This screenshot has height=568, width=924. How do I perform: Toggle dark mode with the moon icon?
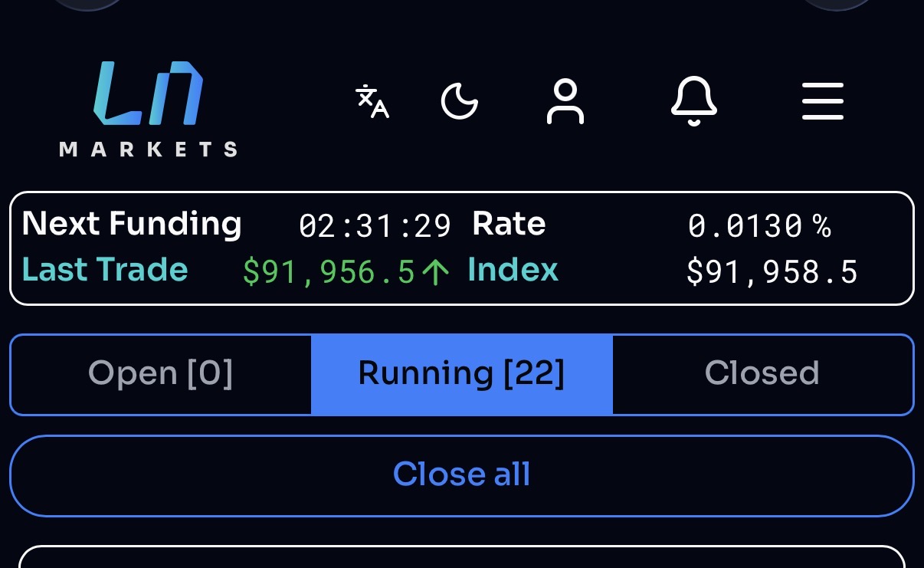pos(460,102)
